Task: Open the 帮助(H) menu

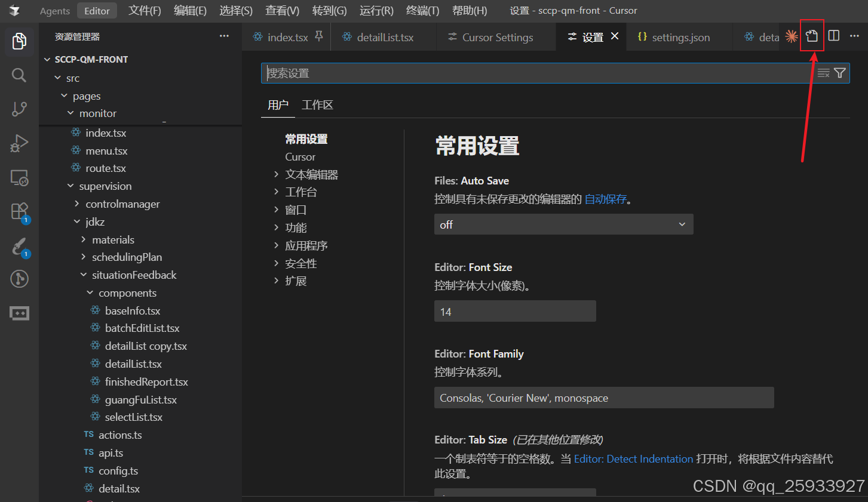Action: click(470, 11)
